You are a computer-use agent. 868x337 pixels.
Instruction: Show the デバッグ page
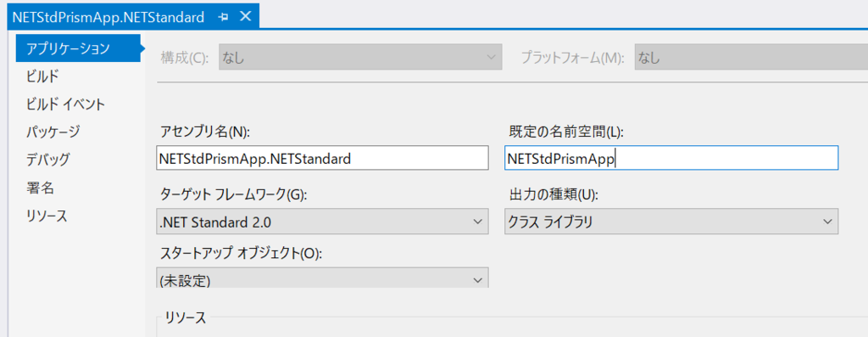coord(47,160)
